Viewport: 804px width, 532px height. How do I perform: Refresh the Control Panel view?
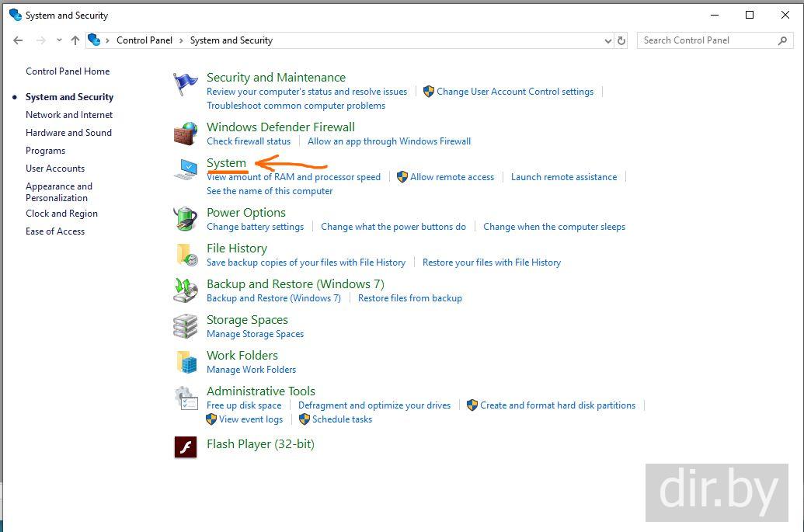(621, 40)
